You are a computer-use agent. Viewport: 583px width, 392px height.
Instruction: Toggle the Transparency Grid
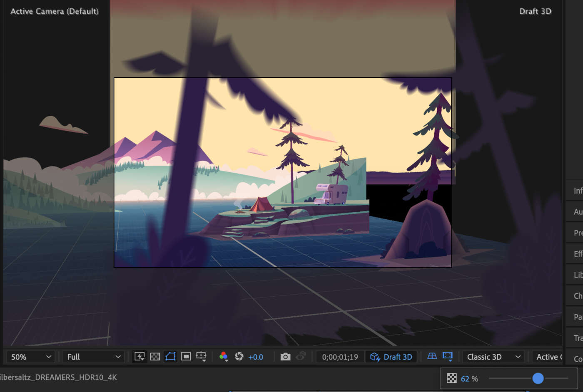point(155,357)
